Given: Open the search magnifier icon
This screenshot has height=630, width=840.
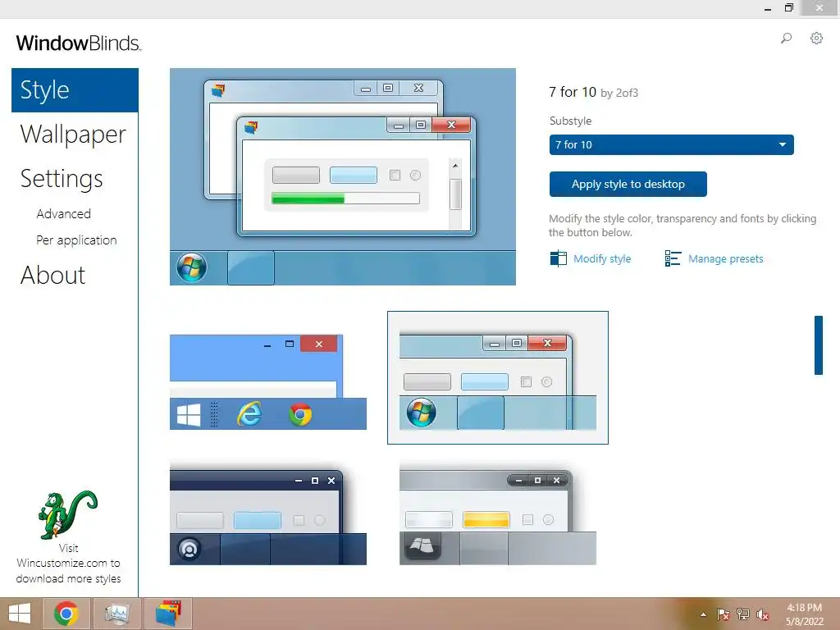Looking at the screenshot, I should pos(786,38).
